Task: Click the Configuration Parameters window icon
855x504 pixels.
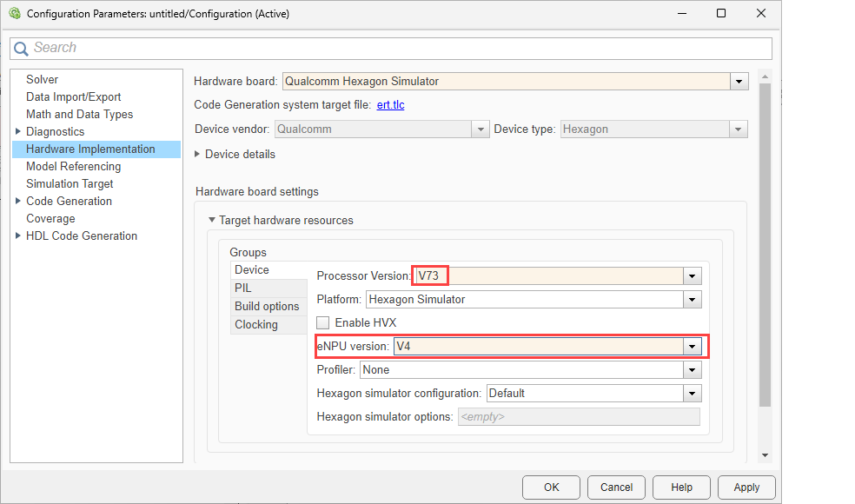Action: 14,14
